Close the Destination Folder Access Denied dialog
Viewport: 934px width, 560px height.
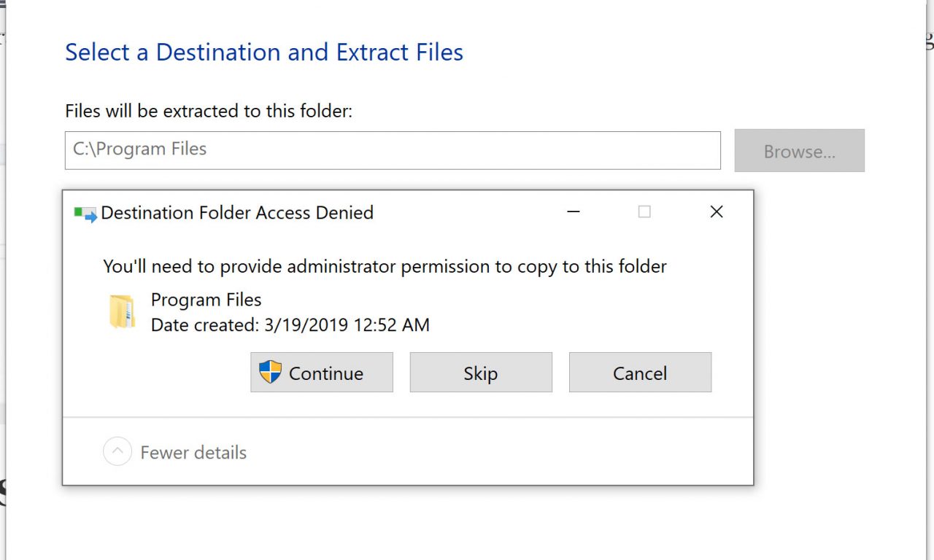[716, 212]
